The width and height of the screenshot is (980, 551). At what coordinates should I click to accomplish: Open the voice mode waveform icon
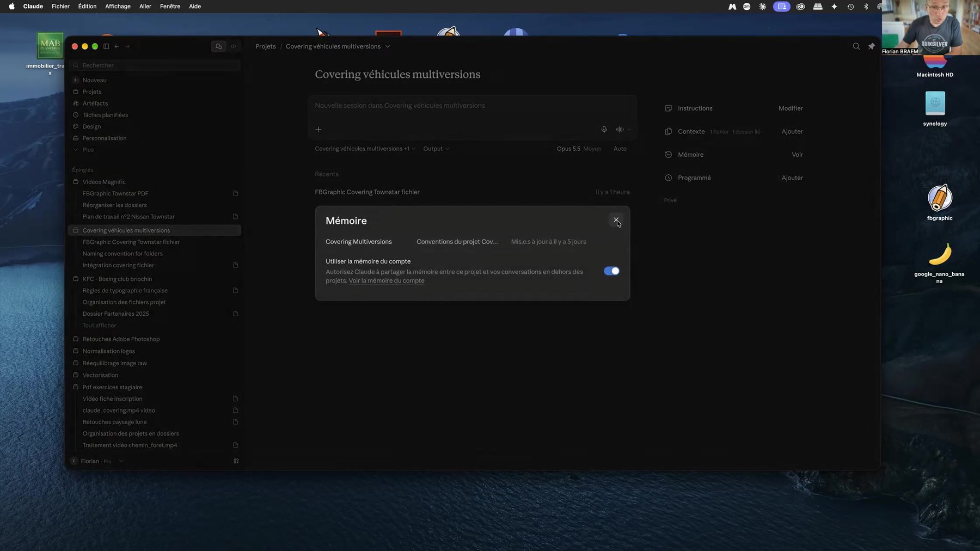pyautogui.click(x=620, y=130)
